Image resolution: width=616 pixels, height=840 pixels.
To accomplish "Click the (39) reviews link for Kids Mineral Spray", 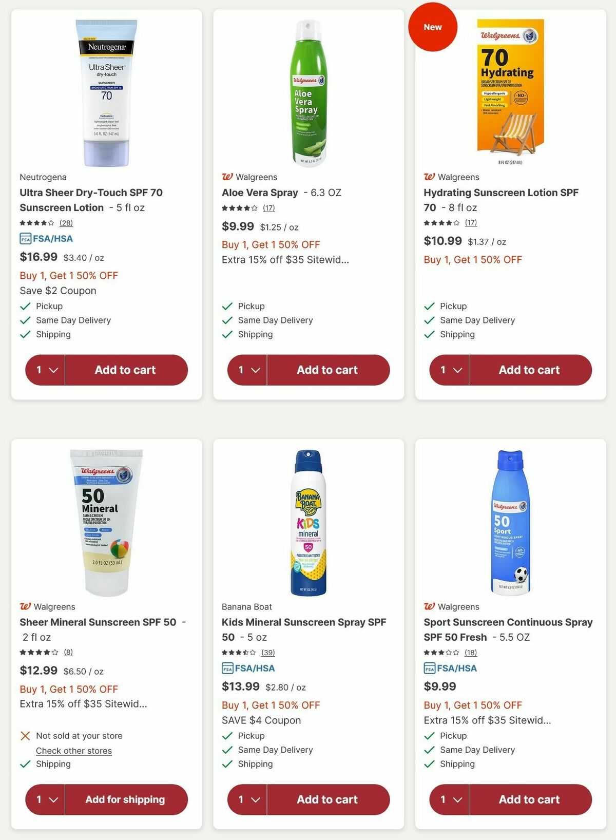I will pos(267,653).
